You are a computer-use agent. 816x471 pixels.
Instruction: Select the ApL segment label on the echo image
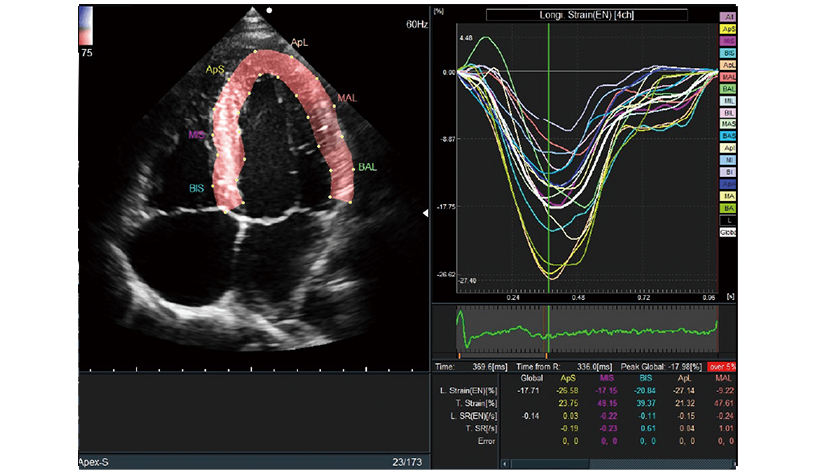(x=300, y=43)
